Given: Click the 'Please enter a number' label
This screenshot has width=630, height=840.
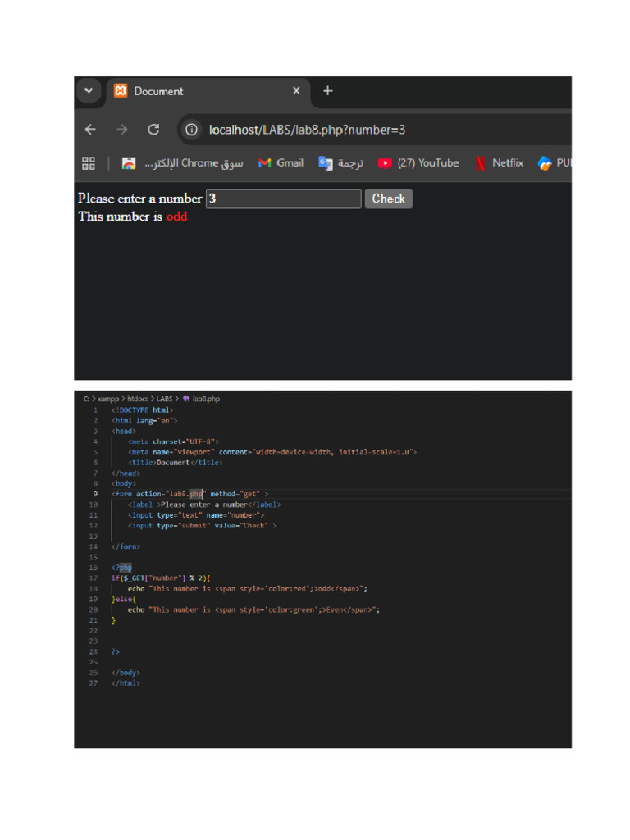Looking at the screenshot, I should tap(139, 199).
